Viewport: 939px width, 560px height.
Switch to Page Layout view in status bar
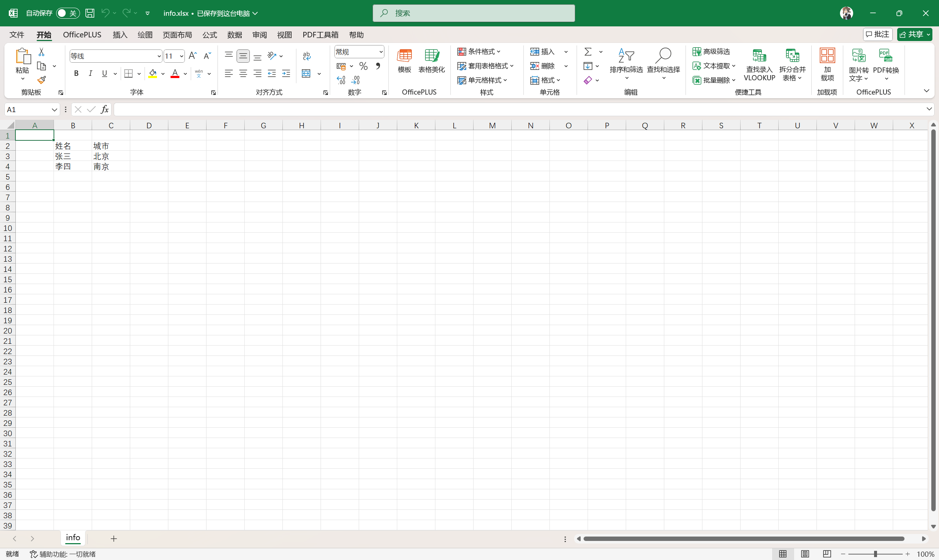click(x=805, y=553)
